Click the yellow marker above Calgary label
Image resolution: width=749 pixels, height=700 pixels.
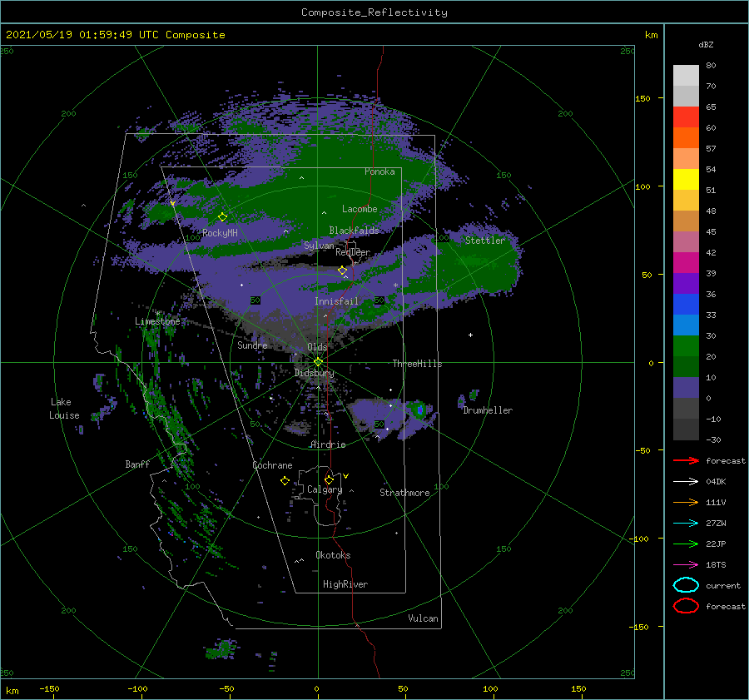329,479
